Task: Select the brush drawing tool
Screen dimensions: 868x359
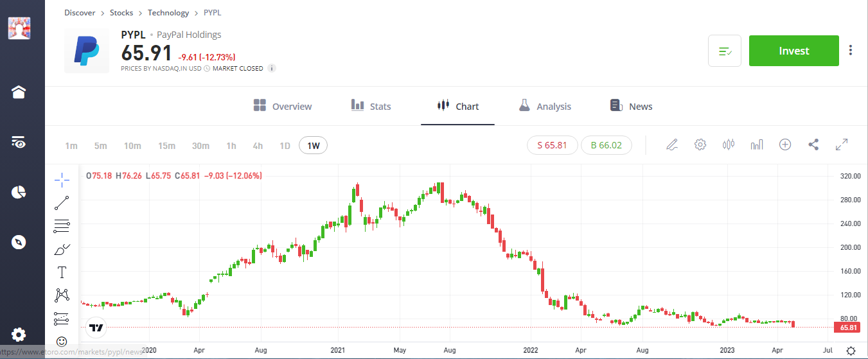Action: (x=62, y=249)
